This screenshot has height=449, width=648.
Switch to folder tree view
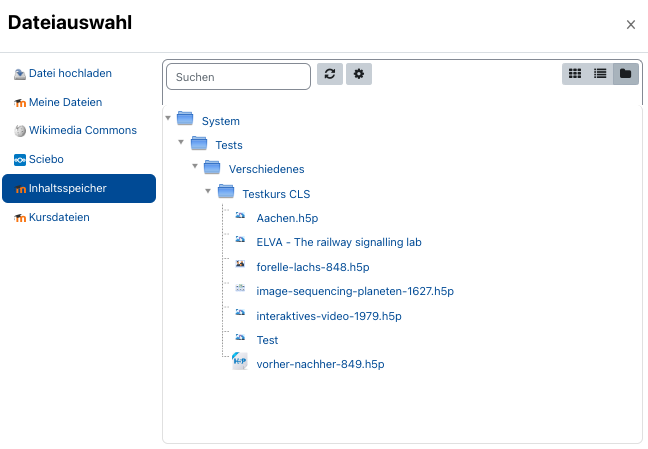pyautogui.click(x=626, y=74)
